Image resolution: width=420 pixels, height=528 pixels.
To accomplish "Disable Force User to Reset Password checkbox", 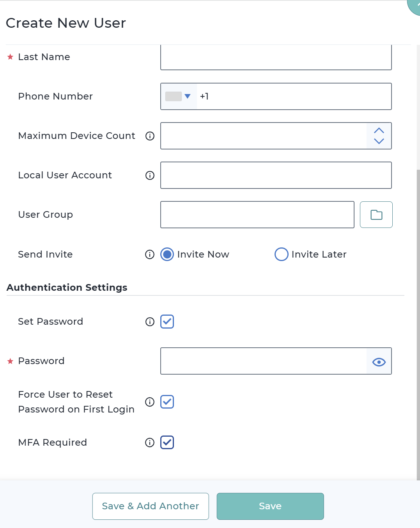I will pyautogui.click(x=167, y=402).
